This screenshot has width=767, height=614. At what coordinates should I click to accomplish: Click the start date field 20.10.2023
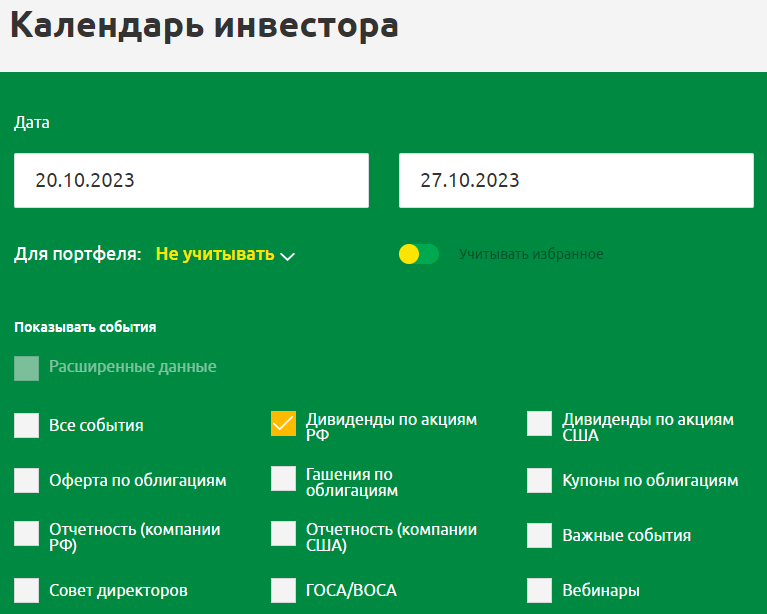[x=191, y=181]
